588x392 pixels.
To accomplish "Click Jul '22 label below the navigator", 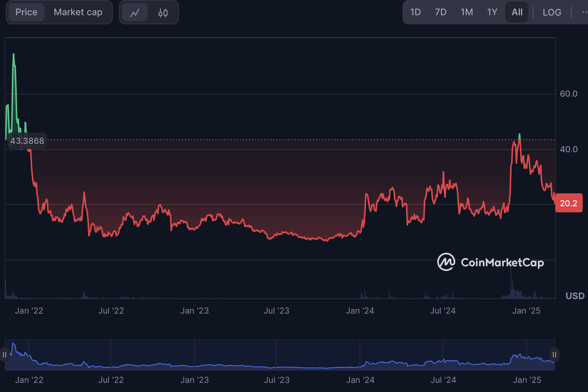I will coord(111,380).
